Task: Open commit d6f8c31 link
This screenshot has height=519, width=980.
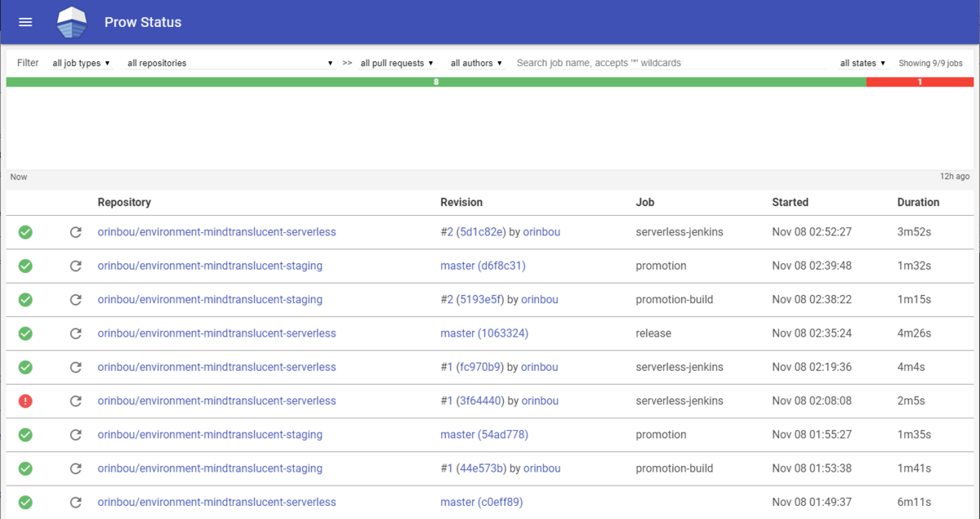Action: pos(502,266)
